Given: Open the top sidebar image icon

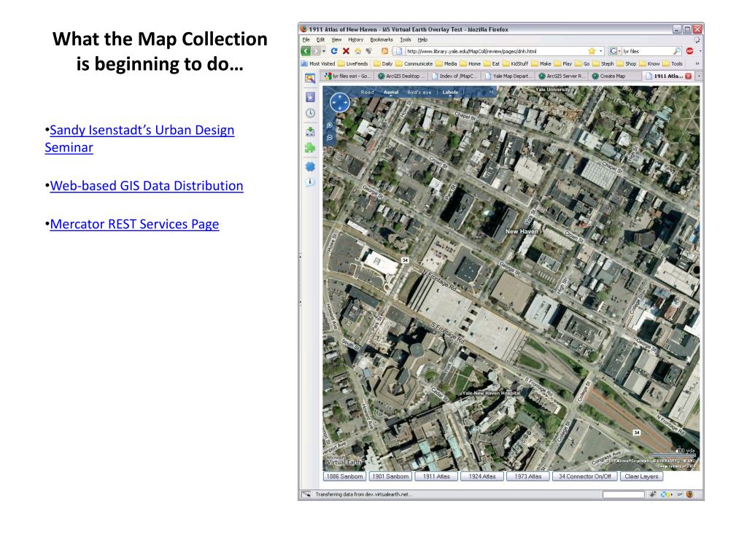Looking at the screenshot, I should coord(310,79).
